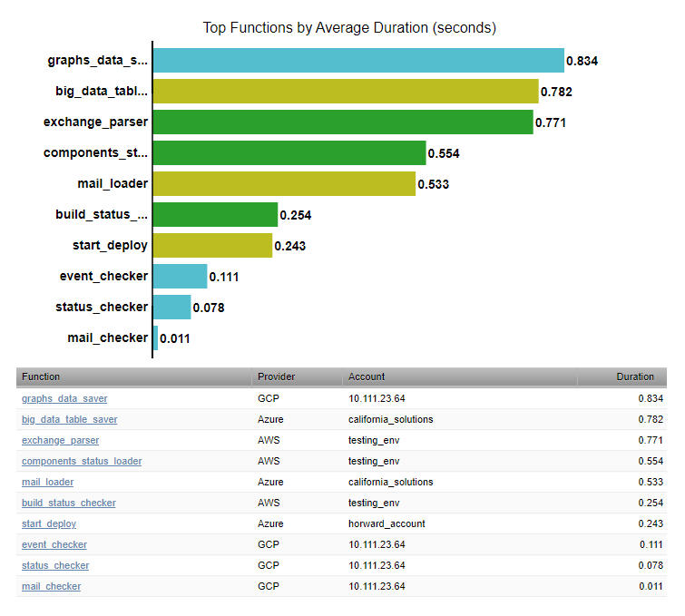685x616 pixels.
Task: Sort table by Provider column header
Action: 297,377
